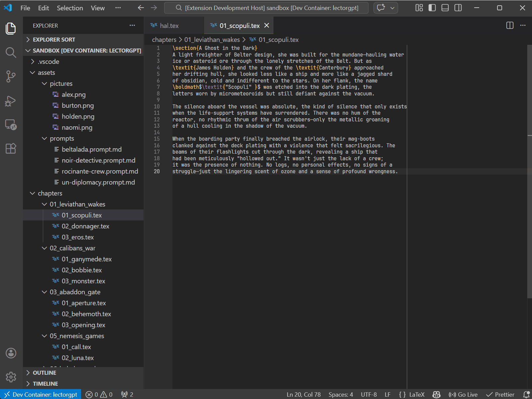The width and height of the screenshot is (532, 399).
Task: Expand the Outline section
Action: click(83, 373)
